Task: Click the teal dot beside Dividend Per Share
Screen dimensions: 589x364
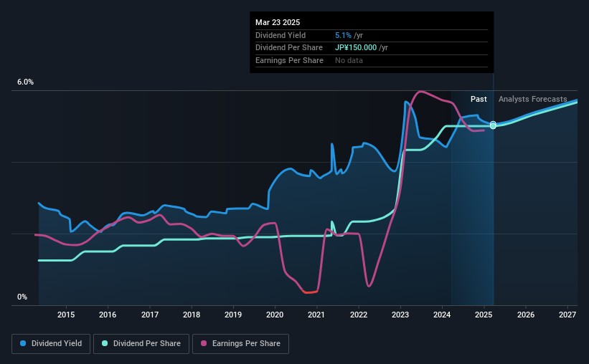Action: click(105, 344)
